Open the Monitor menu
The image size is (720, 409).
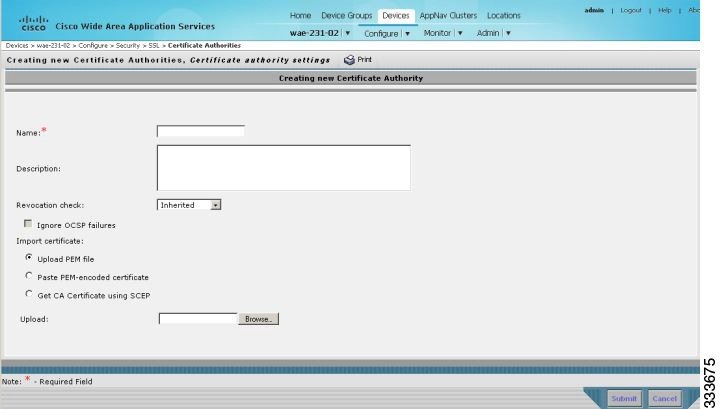coord(437,33)
